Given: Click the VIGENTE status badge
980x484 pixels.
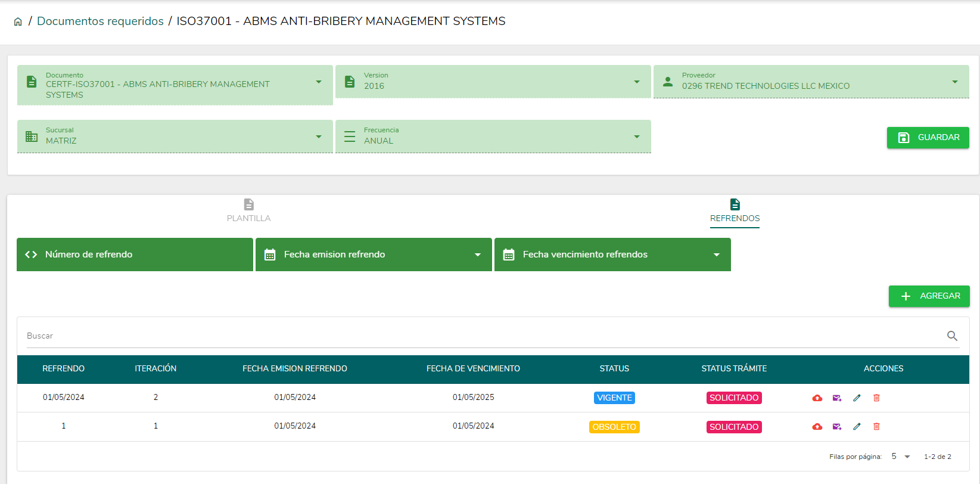Looking at the screenshot, I should (614, 398).
